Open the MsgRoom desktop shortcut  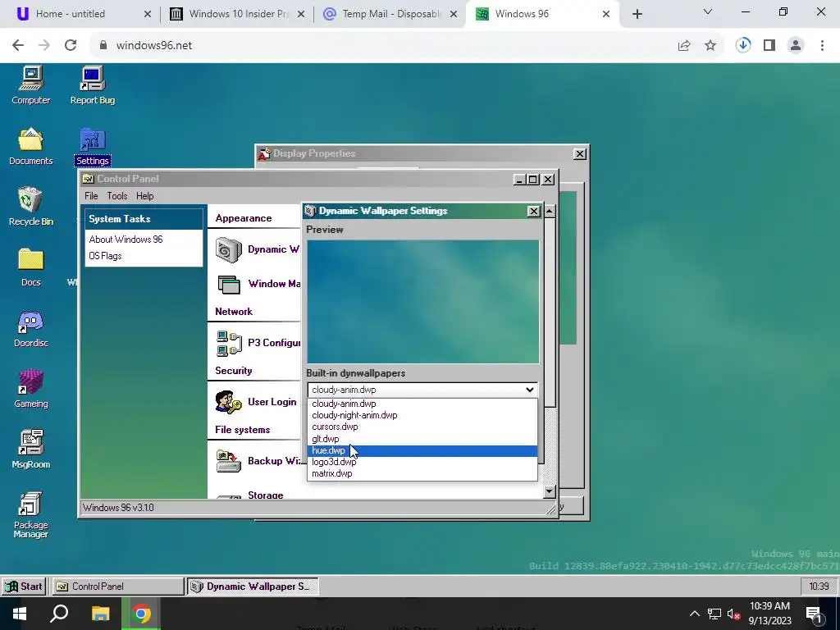(30, 450)
